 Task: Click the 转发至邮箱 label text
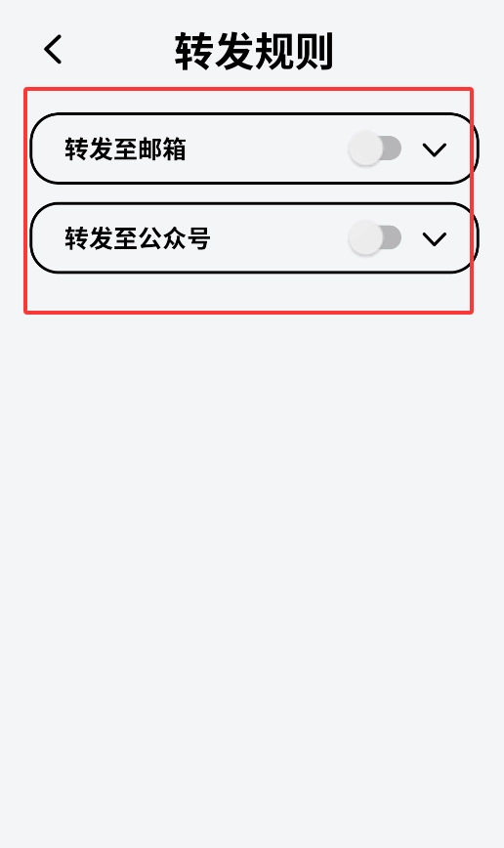coord(125,149)
